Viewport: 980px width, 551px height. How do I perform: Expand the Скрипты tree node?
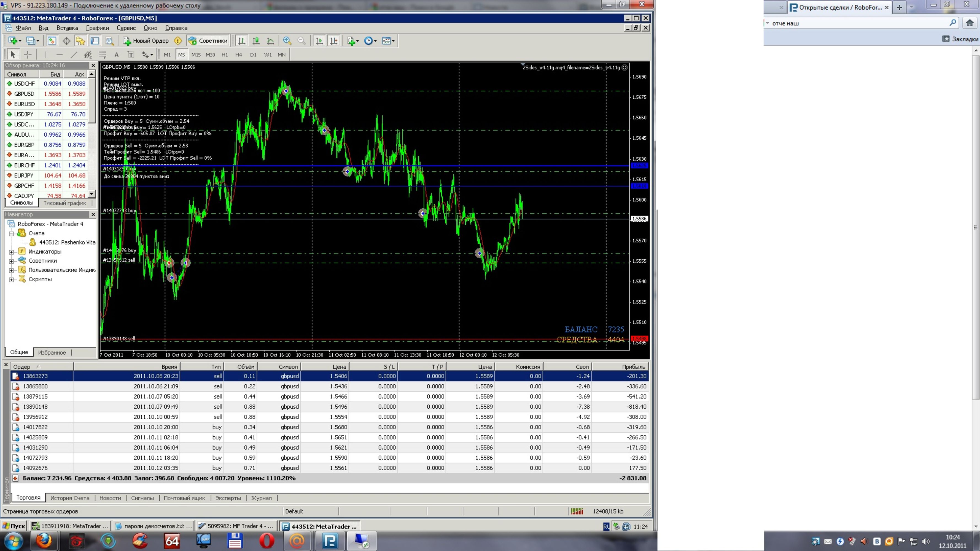[x=11, y=279]
